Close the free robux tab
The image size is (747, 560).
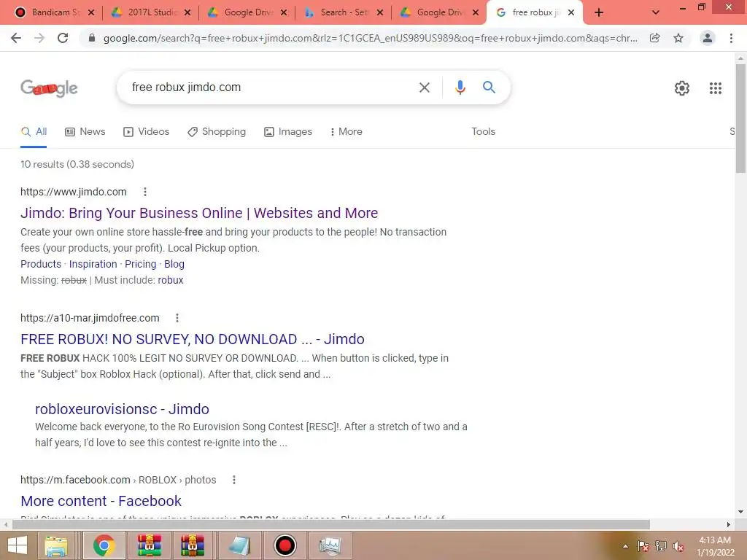(x=571, y=13)
